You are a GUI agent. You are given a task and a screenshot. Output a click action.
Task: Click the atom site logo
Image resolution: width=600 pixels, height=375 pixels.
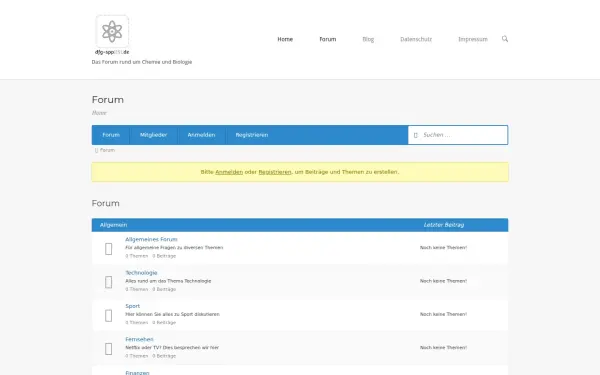112,31
